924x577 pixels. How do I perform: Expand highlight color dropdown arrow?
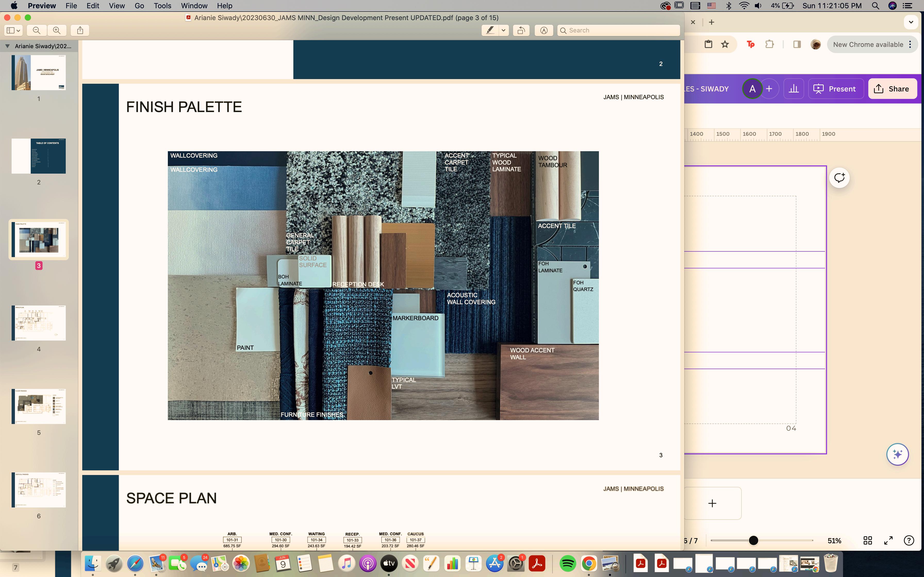(x=504, y=30)
